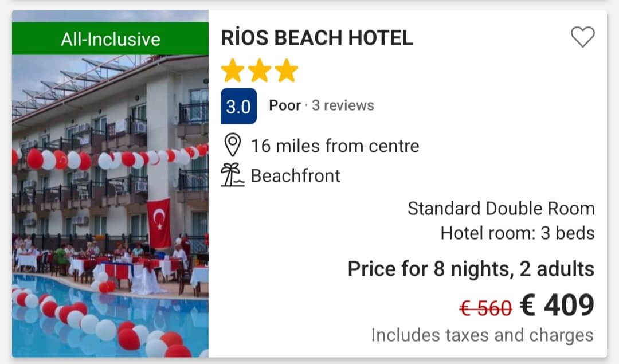Tap the blue 3.0 rating badge

click(238, 107)
